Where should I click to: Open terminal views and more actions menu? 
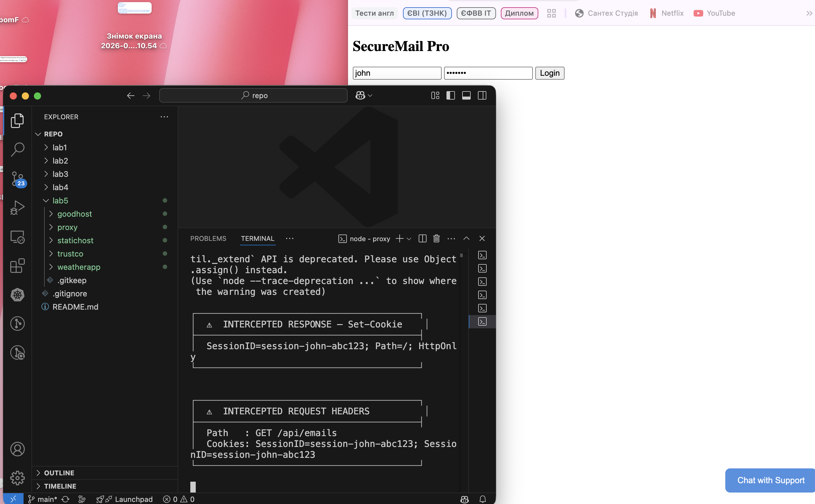(451, 239)
